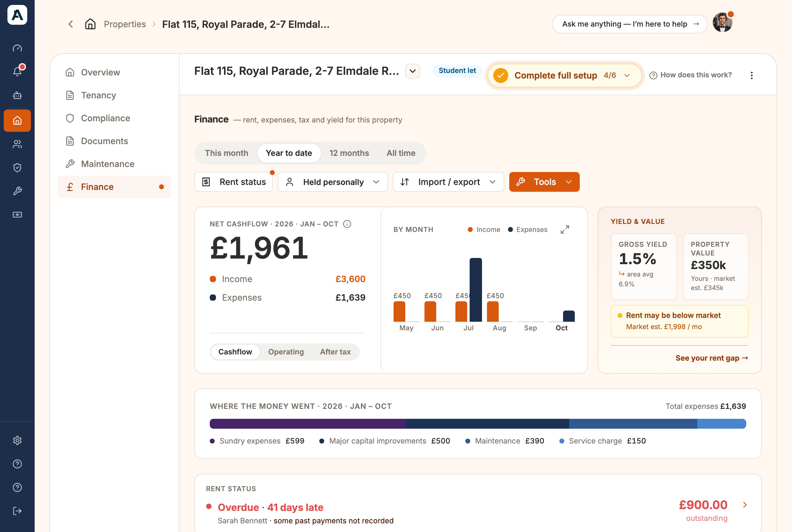This screenshot has height=532, width=792.
Task: Click the info icon beside Net Cashflow
Action: tap(347, 224)
